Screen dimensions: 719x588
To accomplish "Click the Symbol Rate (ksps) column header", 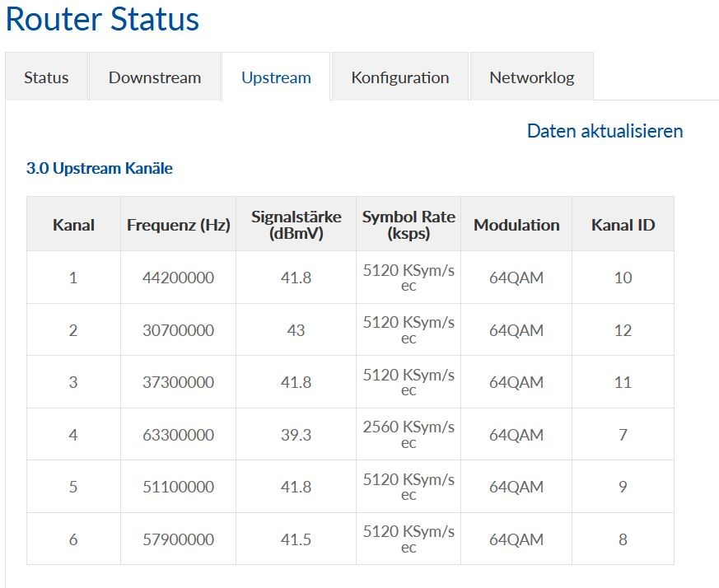I will tap(409, 225).
